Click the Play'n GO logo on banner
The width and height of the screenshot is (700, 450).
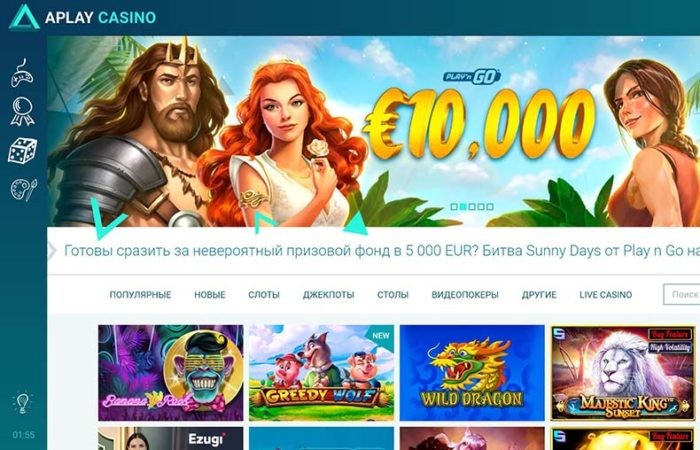472,77
